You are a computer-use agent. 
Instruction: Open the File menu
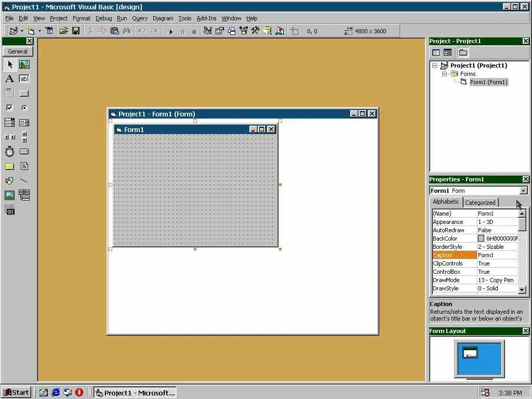tap(9, 18)
